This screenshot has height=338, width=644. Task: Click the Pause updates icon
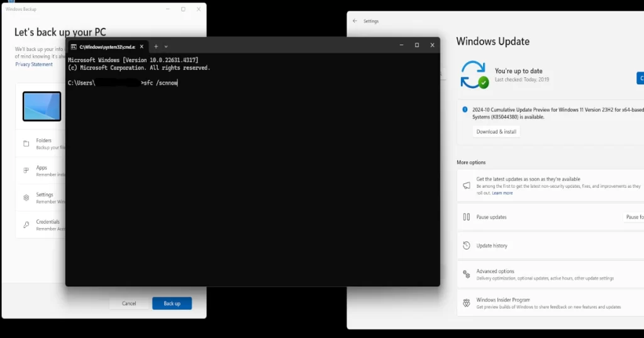tap(467, 217)
